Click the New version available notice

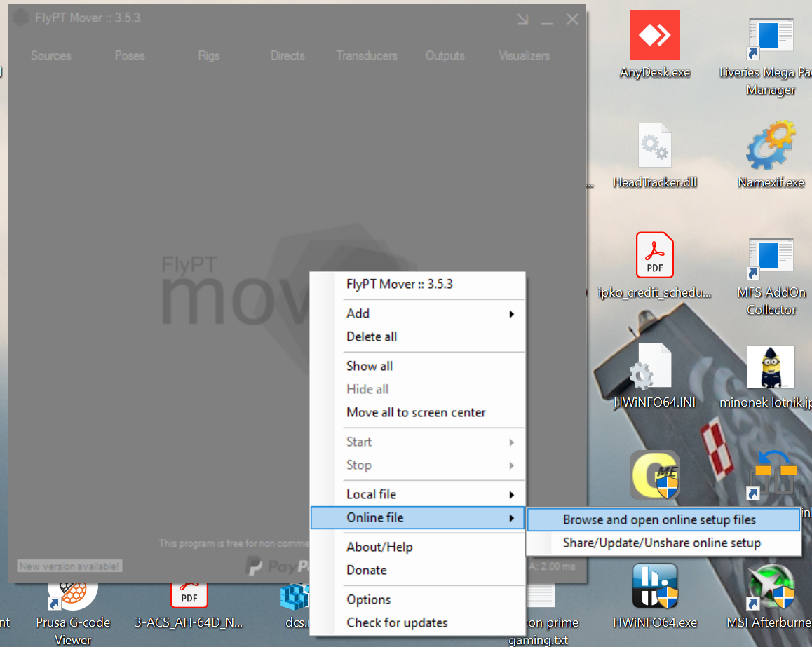click(69, 566)
